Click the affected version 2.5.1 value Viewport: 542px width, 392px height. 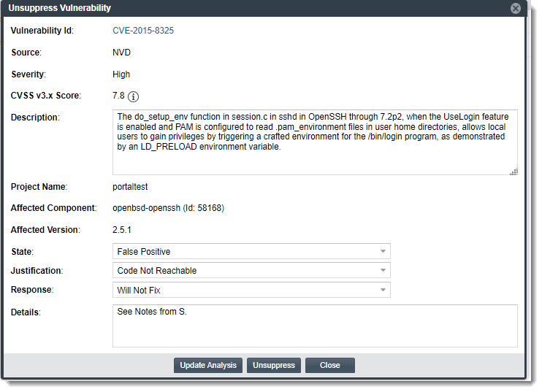121,230
